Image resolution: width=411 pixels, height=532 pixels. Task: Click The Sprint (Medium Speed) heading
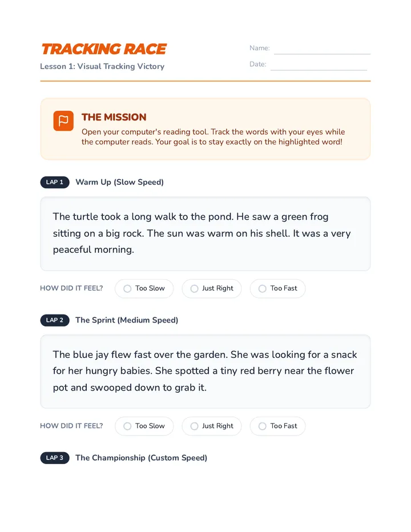pos(127,320)
